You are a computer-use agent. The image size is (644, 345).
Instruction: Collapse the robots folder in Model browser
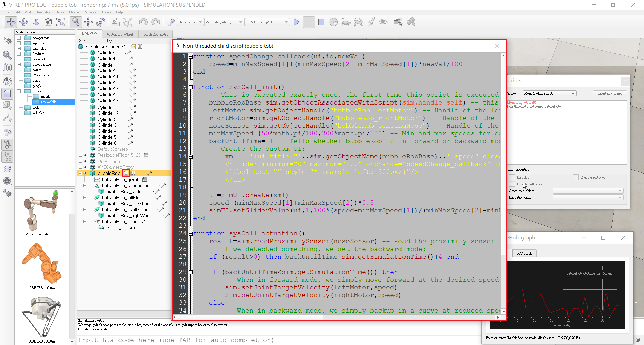[x=19, y=91]
